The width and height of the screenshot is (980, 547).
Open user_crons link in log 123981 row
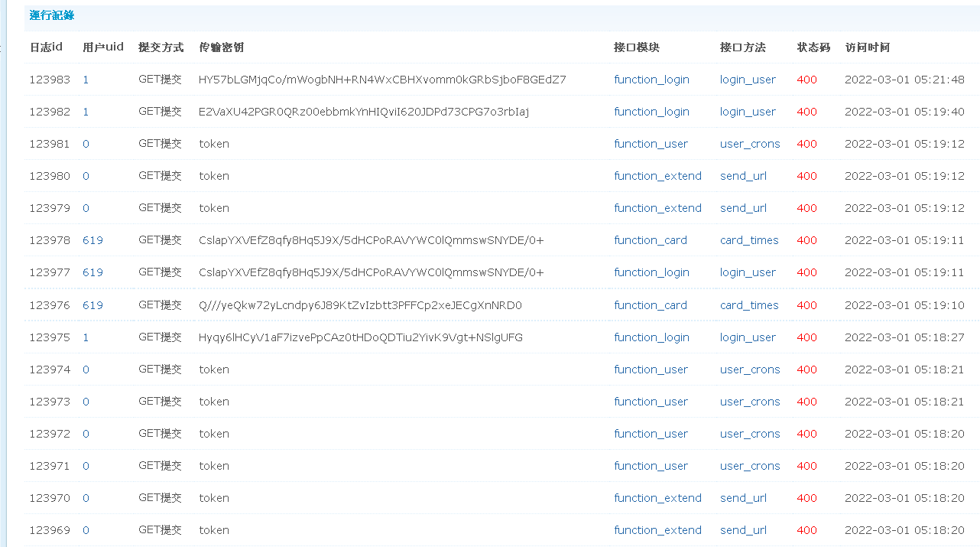(x=750, y=144)
